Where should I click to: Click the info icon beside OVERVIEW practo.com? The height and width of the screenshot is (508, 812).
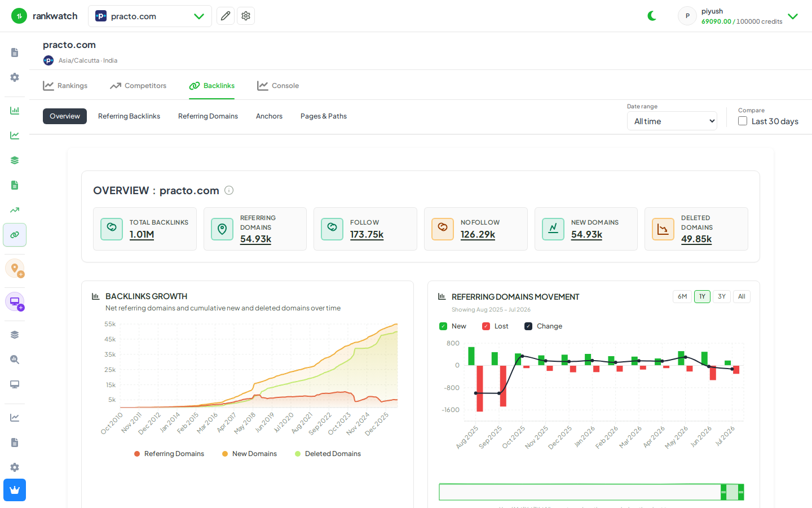click(229, 190)
